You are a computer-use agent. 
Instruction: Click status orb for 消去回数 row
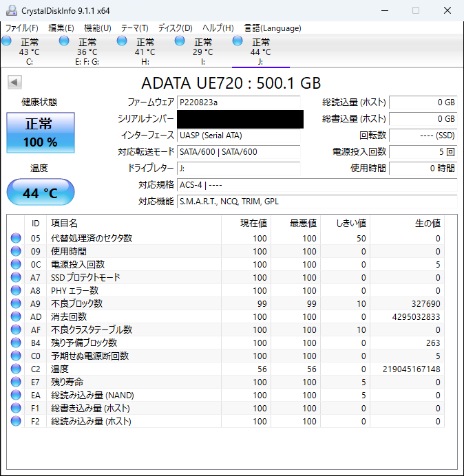click(16, 316)
